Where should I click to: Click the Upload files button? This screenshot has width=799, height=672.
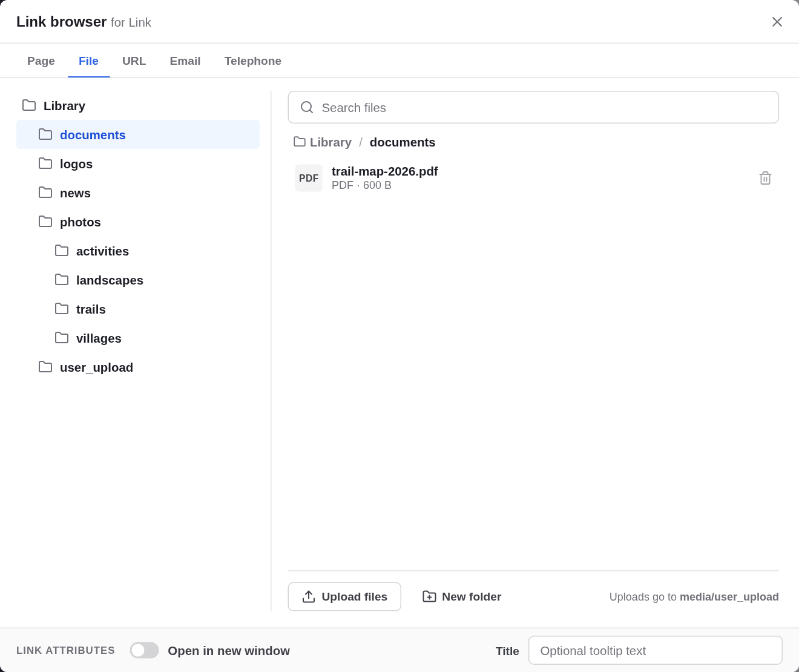tap(344, 597)
